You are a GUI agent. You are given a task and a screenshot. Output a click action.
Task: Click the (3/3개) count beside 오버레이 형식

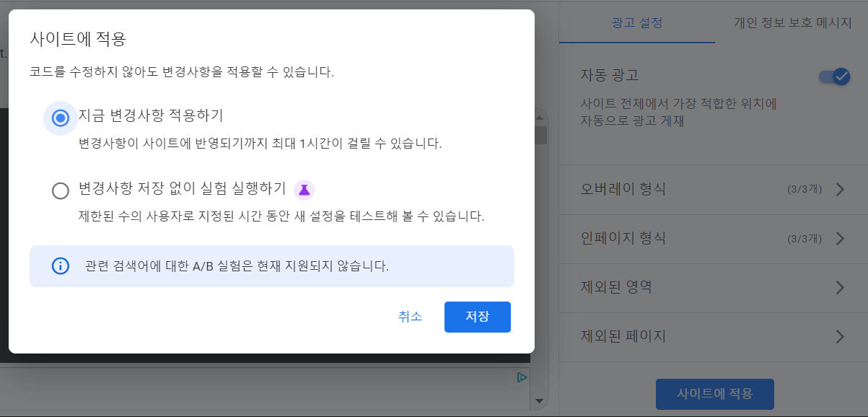[x=805, y=190]
